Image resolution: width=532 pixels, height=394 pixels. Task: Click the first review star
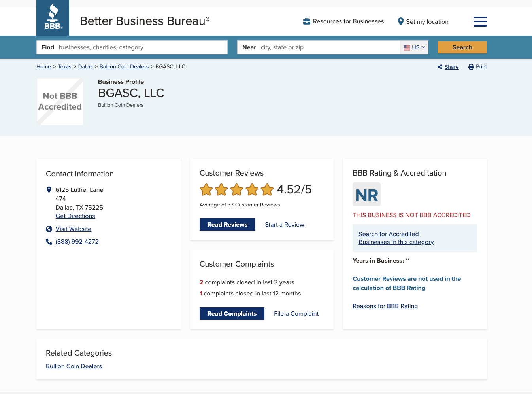[x=206, y=189]
